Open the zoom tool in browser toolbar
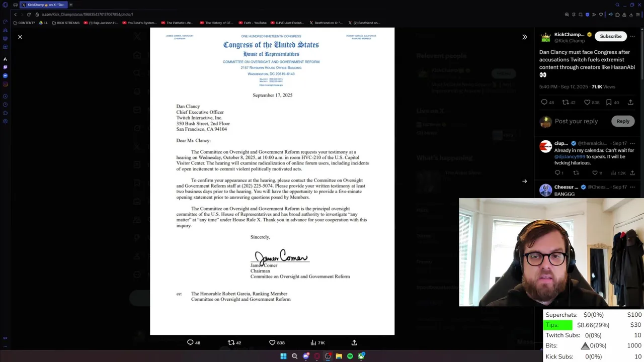The width and height of the screenshot is (644, 362). point(567,15)
